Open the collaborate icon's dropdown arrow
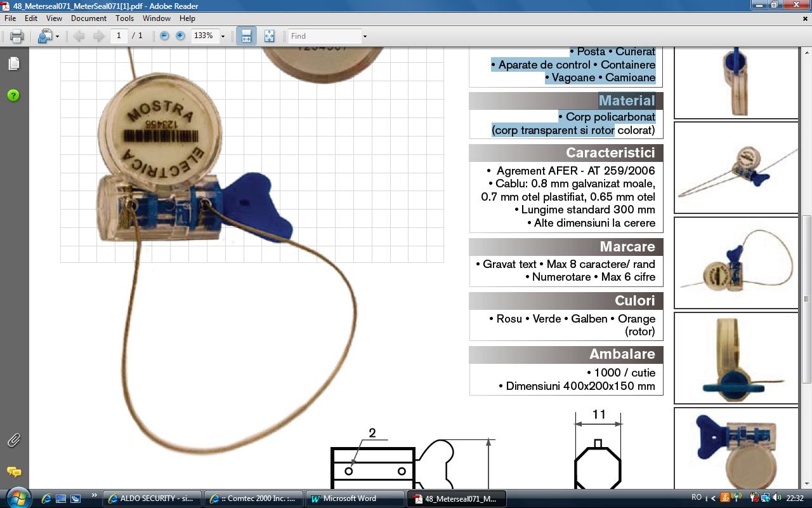This screenshot has width=812, height=508. click(57, 37)
